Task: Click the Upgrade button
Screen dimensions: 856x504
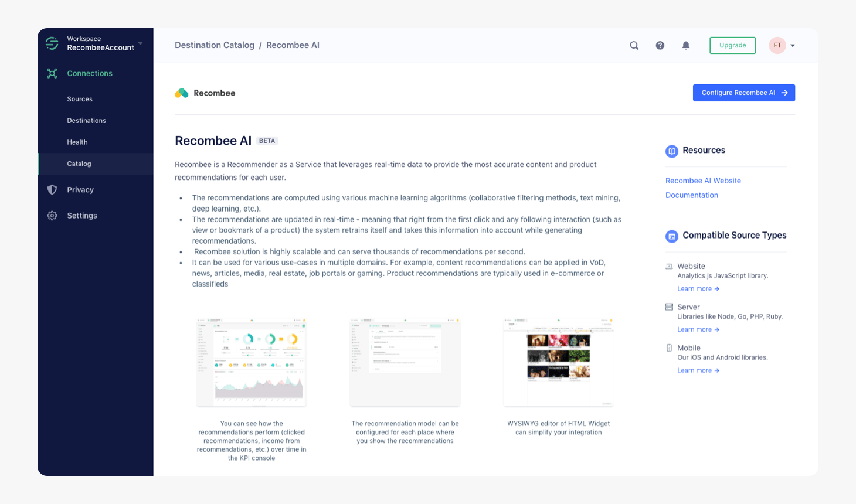Action: click(x=732, y=45)
